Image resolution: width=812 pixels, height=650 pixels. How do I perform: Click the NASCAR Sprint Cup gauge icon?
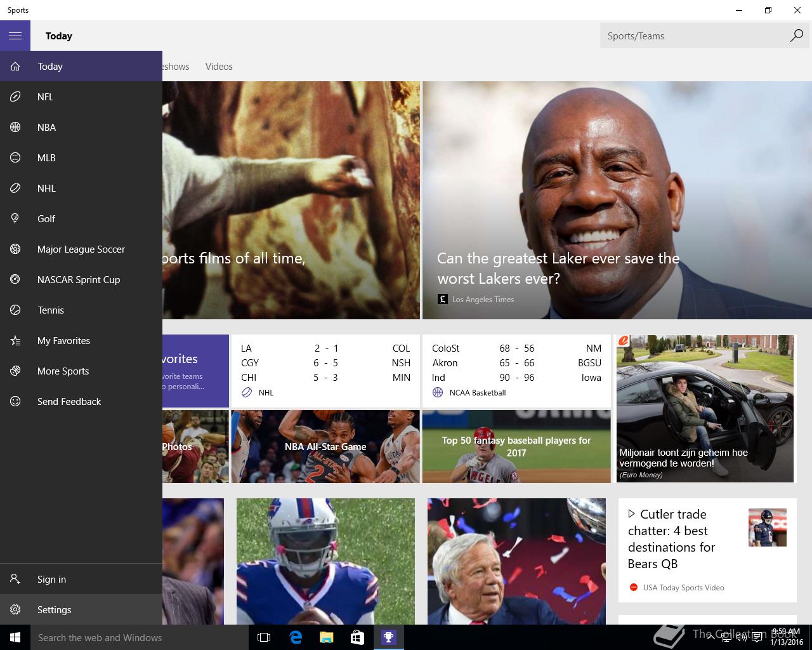click(15, 279)
